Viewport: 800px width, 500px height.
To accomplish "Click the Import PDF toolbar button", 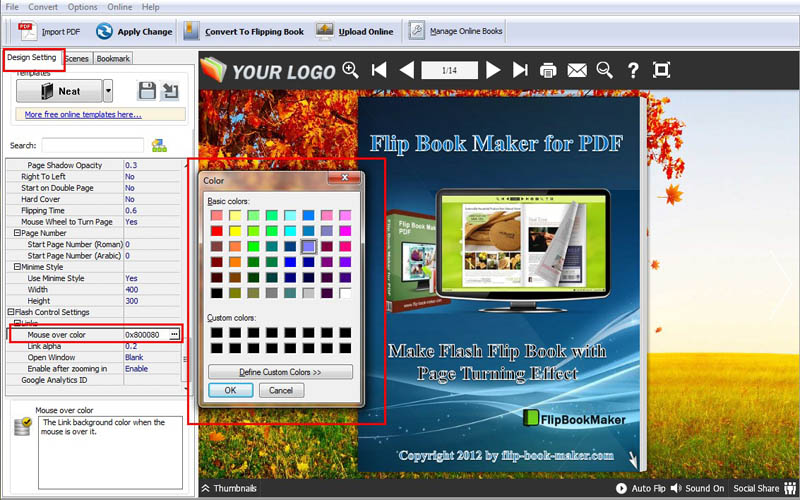I will [49, 32].
